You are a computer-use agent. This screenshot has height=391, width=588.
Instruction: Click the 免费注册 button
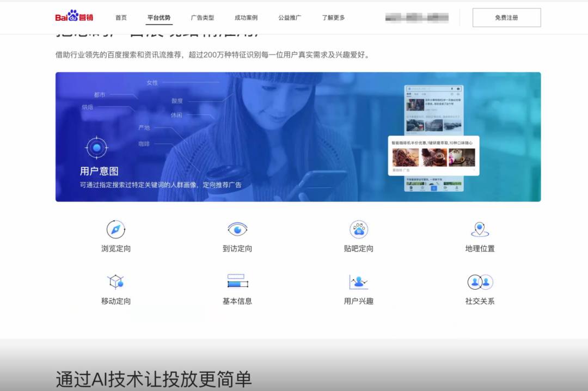coord(507,17)
